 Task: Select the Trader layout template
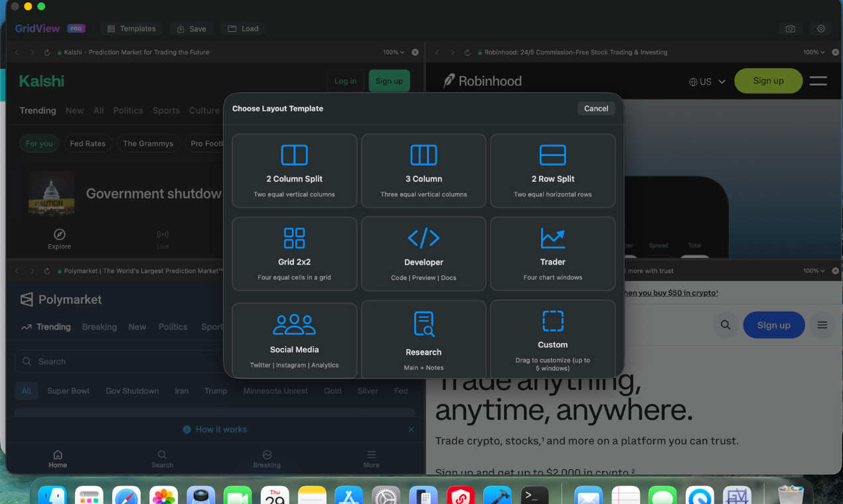pyautogui.click(x=552, y=253)
